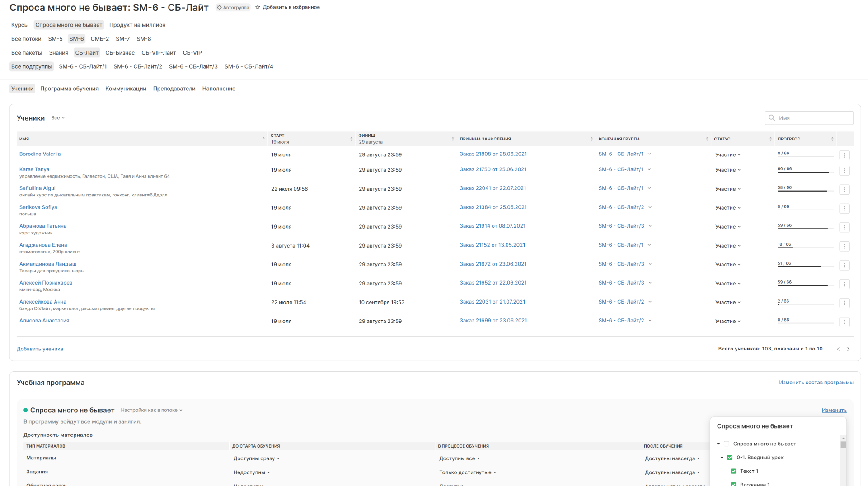Open the Все filter dropdown next to Ученики
868x486 pixels.
(x=58, y=118)
